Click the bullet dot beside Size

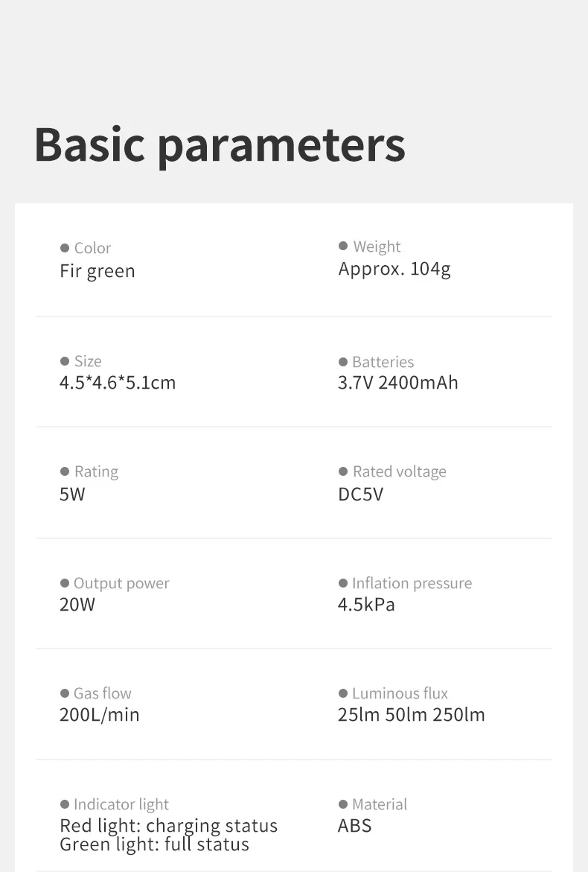65,361
